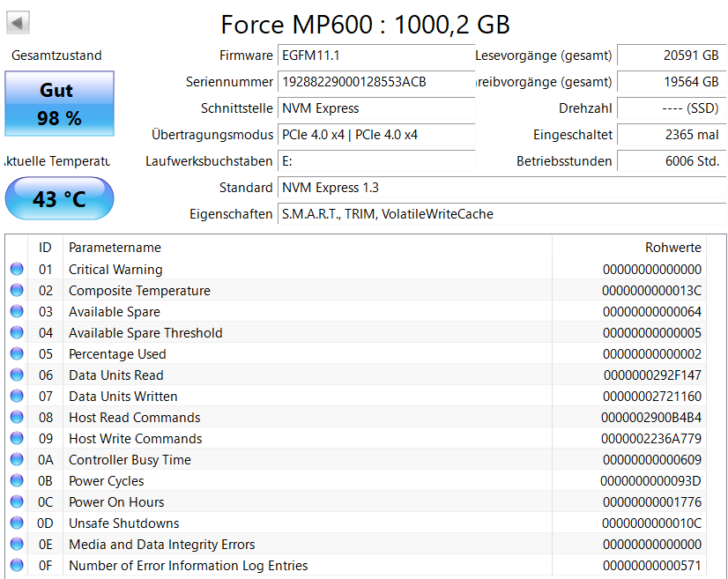Click the Übertragungsmodus field PCIe 4.0 x4
Screen dimensions: 728x579
point(376,135)
